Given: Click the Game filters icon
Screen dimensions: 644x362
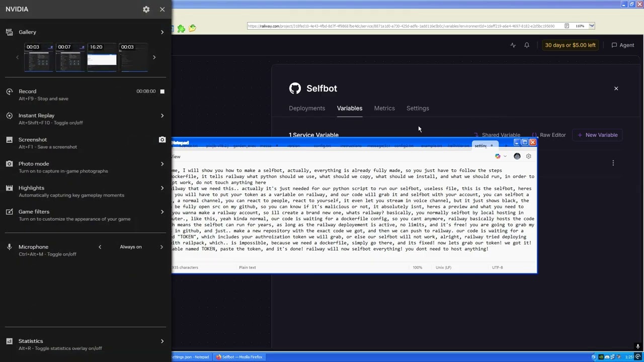Looking at the screenshot, I should 9,212.
